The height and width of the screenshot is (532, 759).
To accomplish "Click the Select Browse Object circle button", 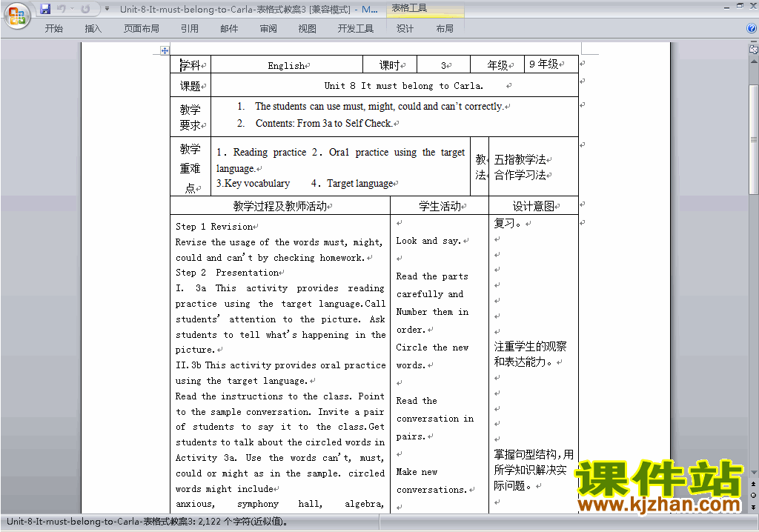I will 754,495.
